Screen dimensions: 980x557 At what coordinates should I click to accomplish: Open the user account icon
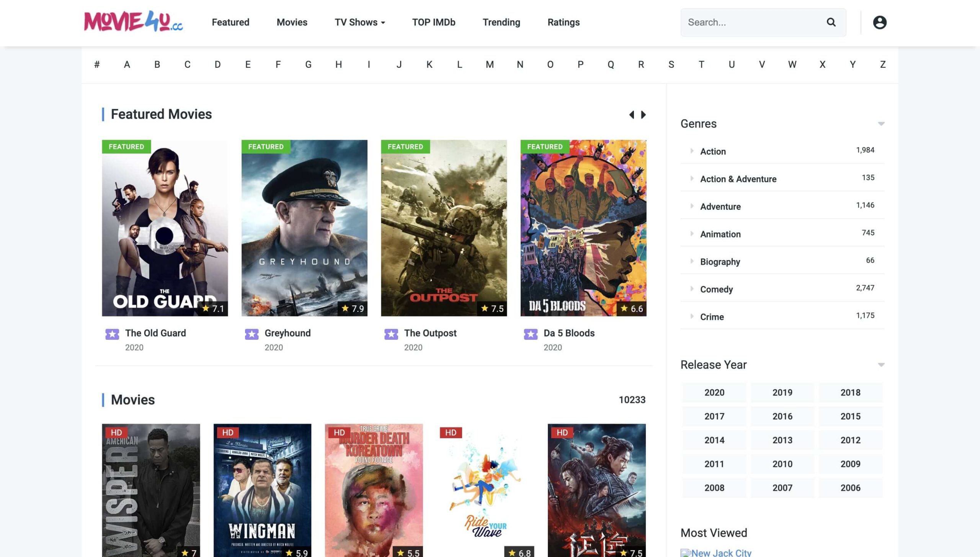coord(879,22)
